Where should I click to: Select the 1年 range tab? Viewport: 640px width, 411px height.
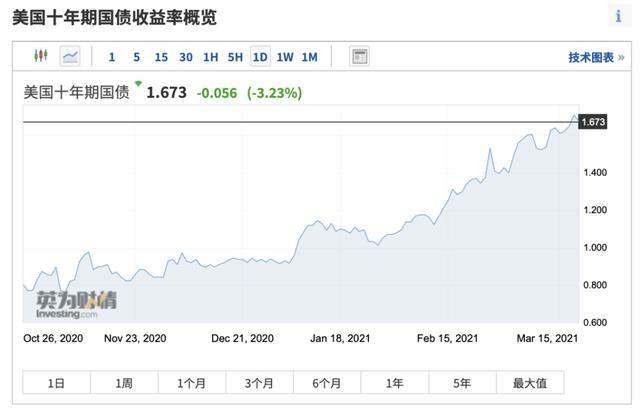pyautogui.click(x=394, y=383)
